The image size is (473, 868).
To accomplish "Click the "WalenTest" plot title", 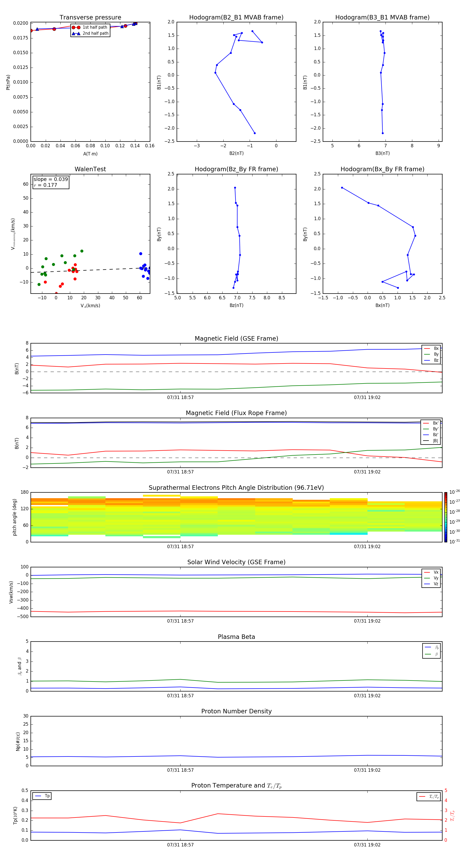I will coord(90,169).
